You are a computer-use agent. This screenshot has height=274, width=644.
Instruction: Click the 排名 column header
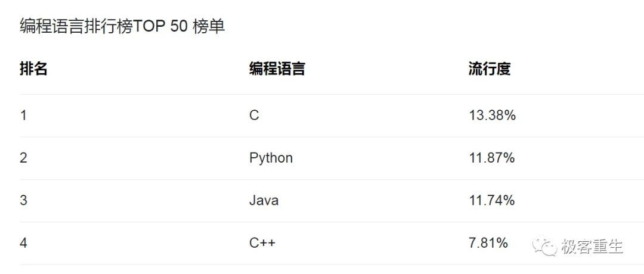pos(33,69)
